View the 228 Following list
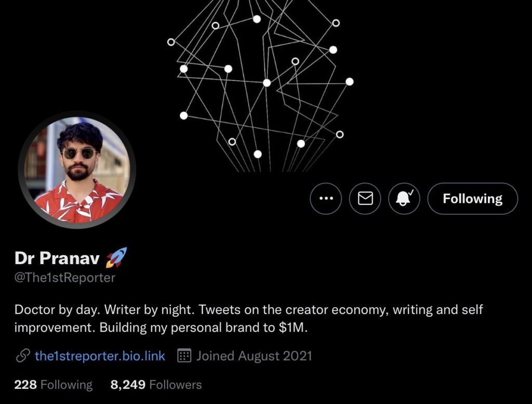The height and width of the screenshot is (404, 532). click(x=54, y=385)
